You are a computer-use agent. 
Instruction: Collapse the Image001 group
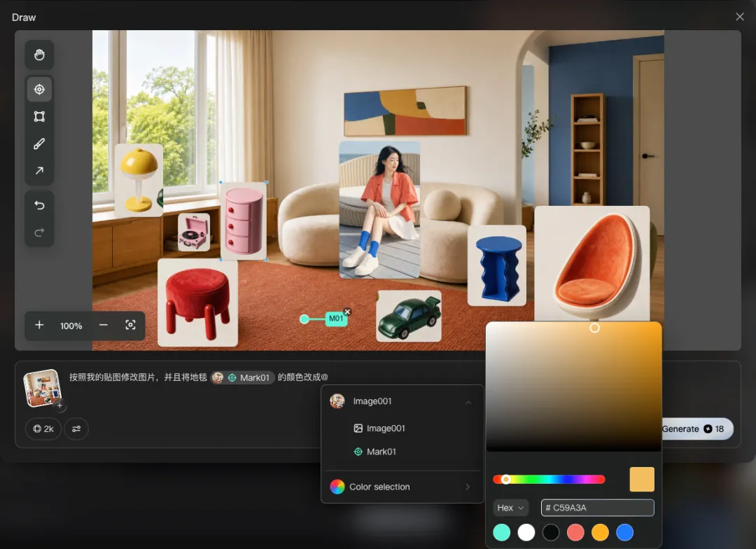pyautogui.click(x=468, y=402)
